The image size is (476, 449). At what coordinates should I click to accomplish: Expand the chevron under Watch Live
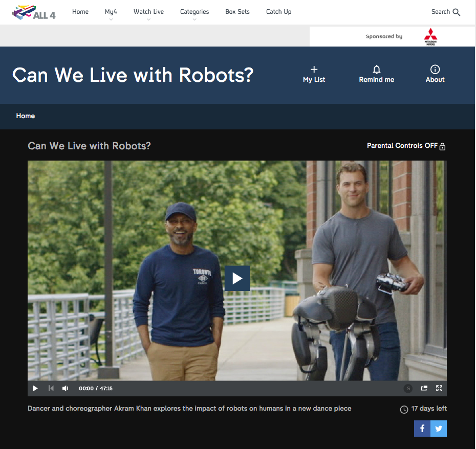[x=148, y=19]
